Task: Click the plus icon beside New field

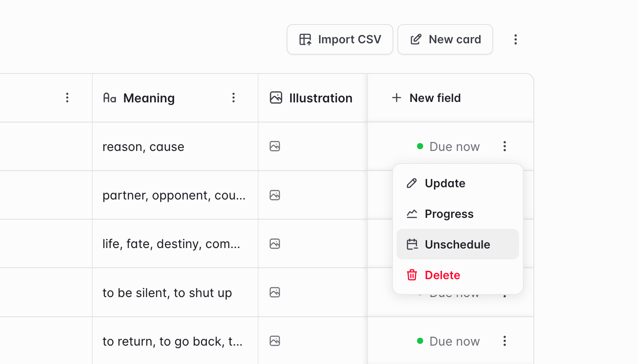Action: click(x=396, y=98)
